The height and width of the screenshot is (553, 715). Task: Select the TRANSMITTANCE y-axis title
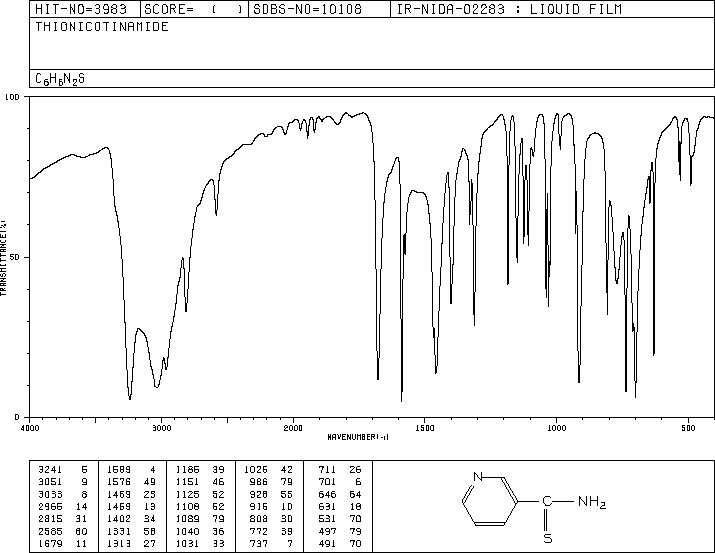[x=3, y=258]
